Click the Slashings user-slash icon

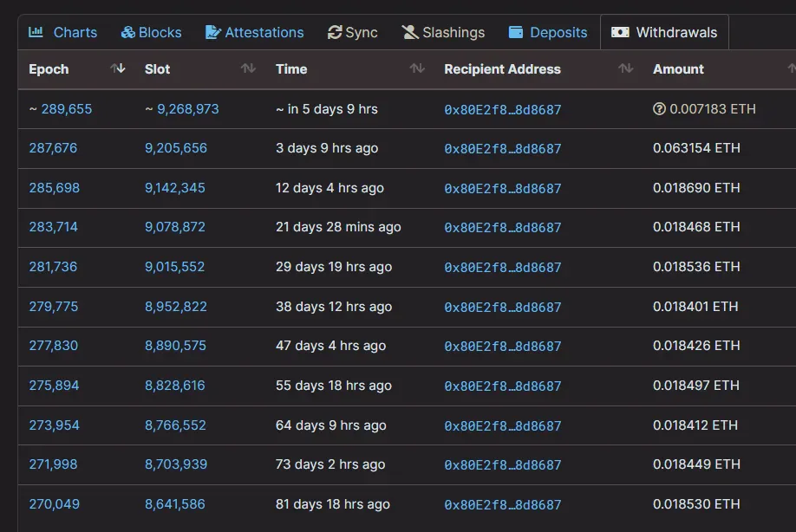pos(409,32)
